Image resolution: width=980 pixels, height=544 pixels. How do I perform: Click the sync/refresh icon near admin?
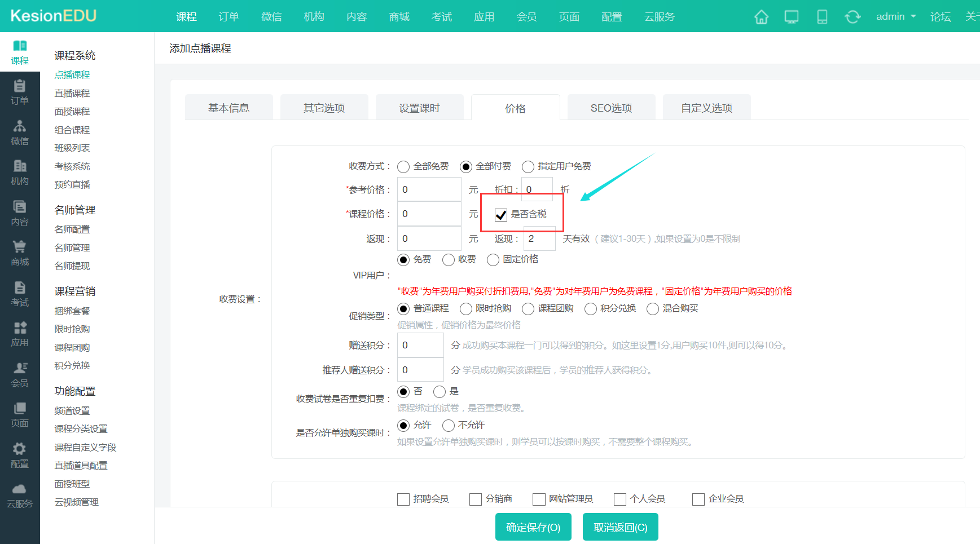pos(852,17)
